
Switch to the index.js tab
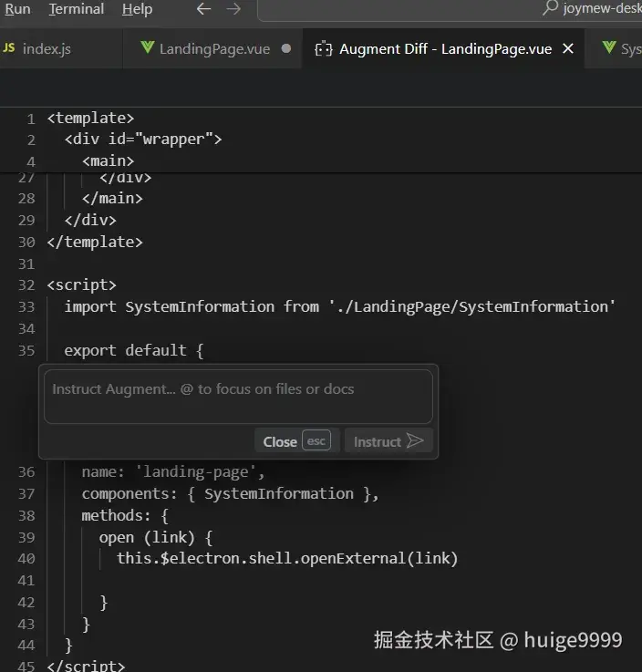click(61, 49)
